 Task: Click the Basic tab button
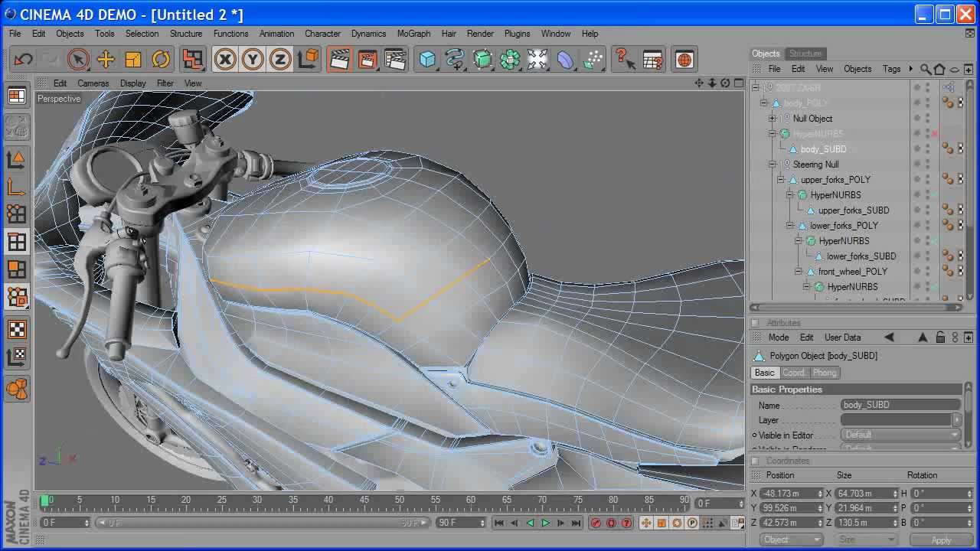764,373
